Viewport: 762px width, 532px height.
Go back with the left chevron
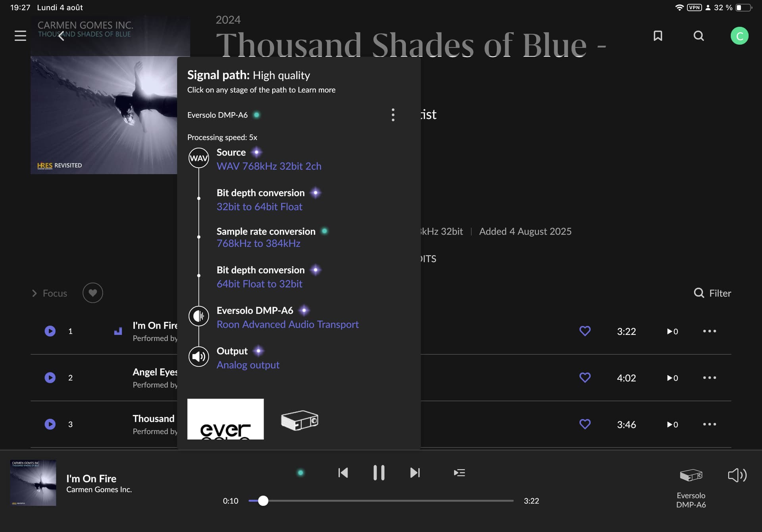pyautogui.click(x=61, y=36)
